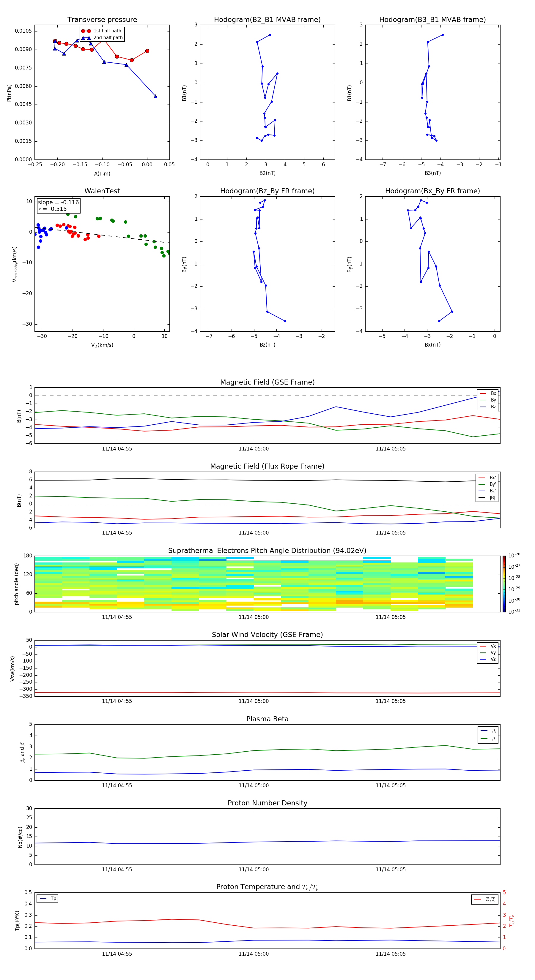The image size is (535, 980).
Task: Click the 'Hodogram(Bz_By FR frame)' title
Action: tap(267, 191)
